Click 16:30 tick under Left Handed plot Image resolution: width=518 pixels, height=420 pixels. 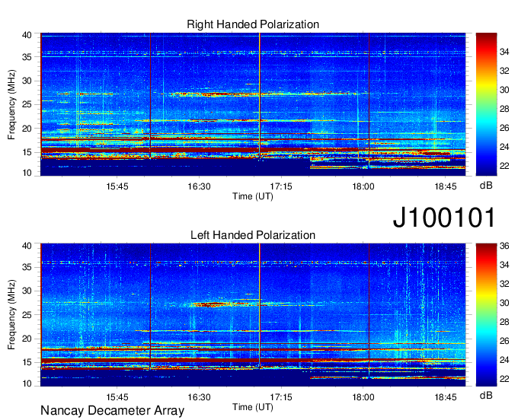tap(199, 397)
